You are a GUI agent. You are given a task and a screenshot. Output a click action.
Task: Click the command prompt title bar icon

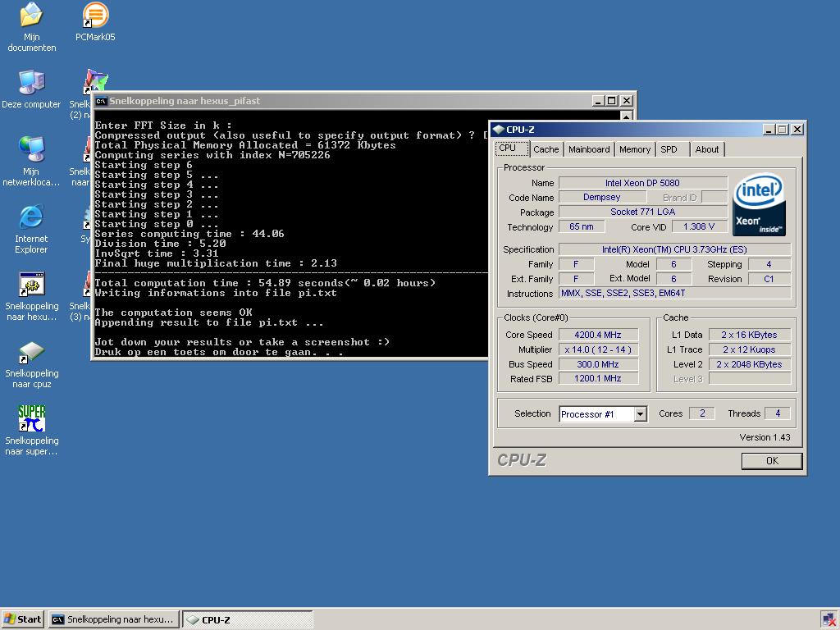pos(101,101)
